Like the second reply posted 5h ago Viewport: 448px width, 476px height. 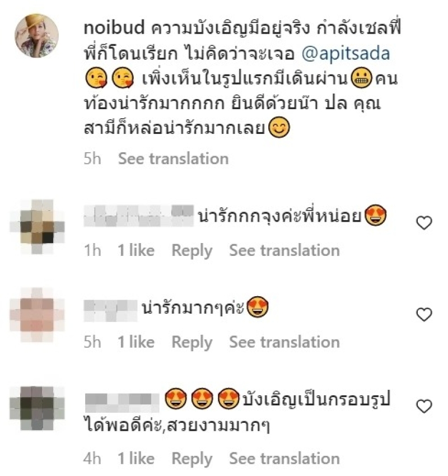click(424, 315)
